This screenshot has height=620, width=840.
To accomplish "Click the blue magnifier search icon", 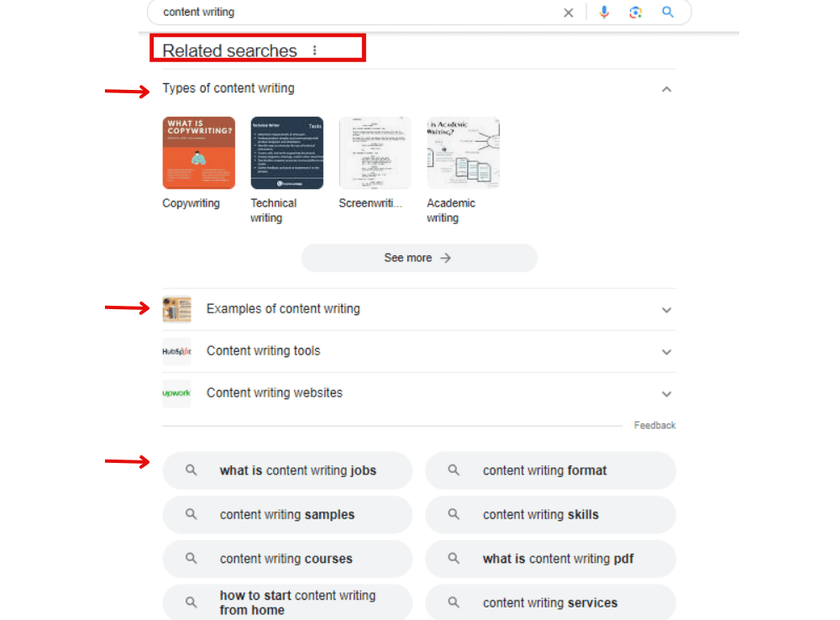I will coord(668,13).
